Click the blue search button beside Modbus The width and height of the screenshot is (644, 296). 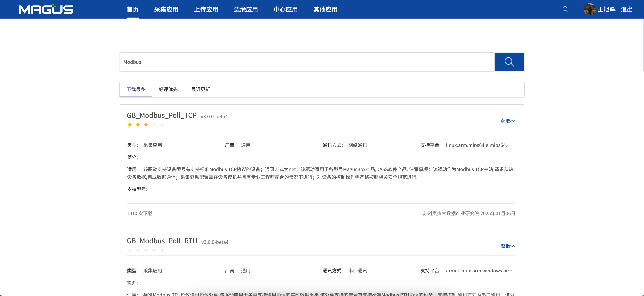coord(509,62)
